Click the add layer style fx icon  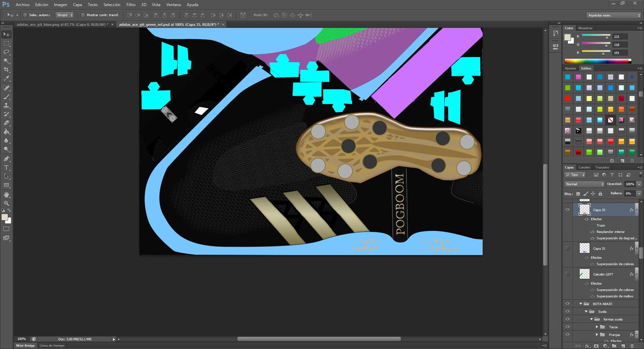(x=588, y=345)
